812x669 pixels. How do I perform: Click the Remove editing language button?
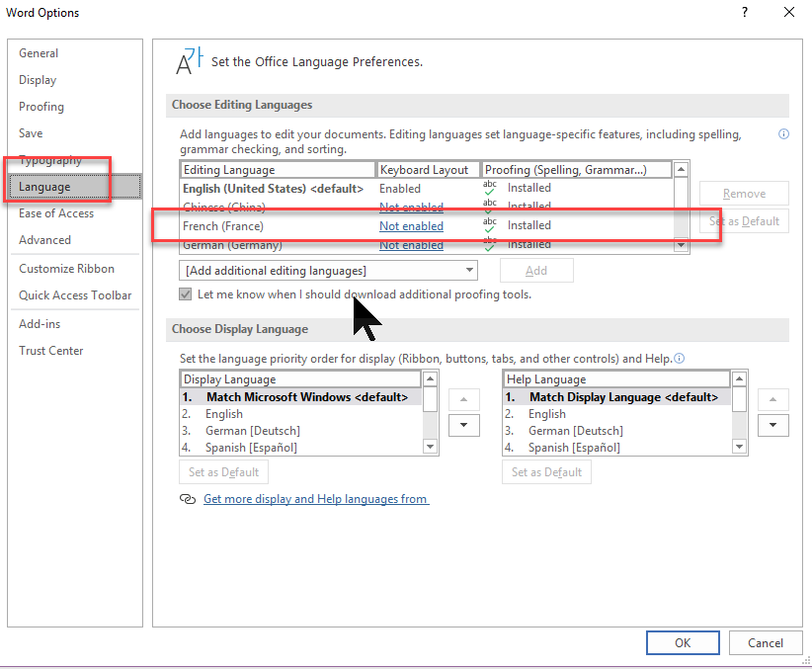tap(744, 194)
